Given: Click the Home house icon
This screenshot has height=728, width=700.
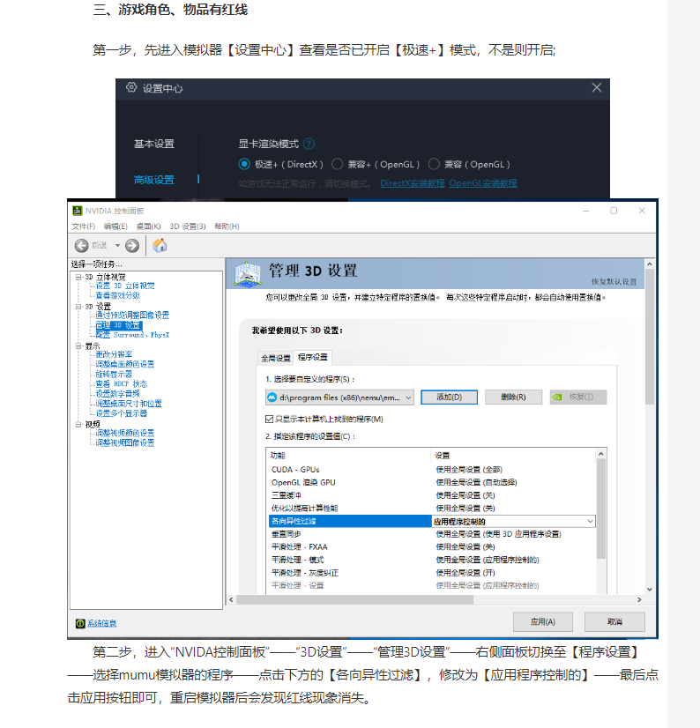Looking at the screenshot, I should pos(160,246).
